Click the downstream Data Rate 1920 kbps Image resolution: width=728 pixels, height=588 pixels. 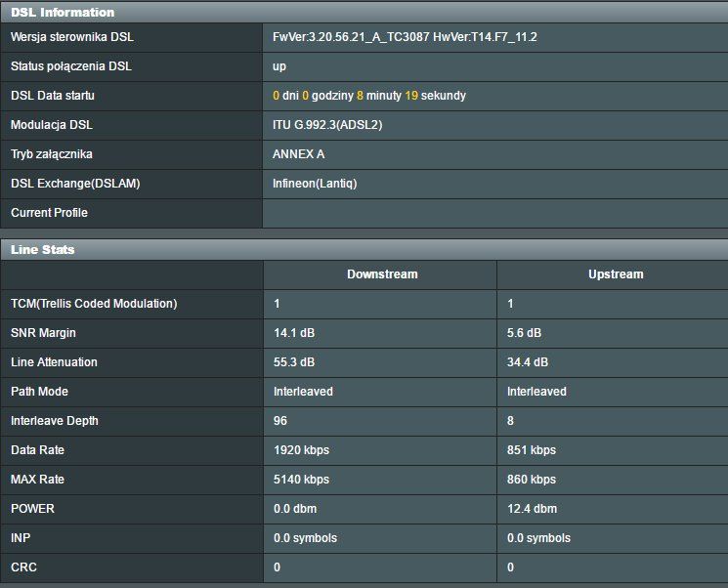coord(301,450)
